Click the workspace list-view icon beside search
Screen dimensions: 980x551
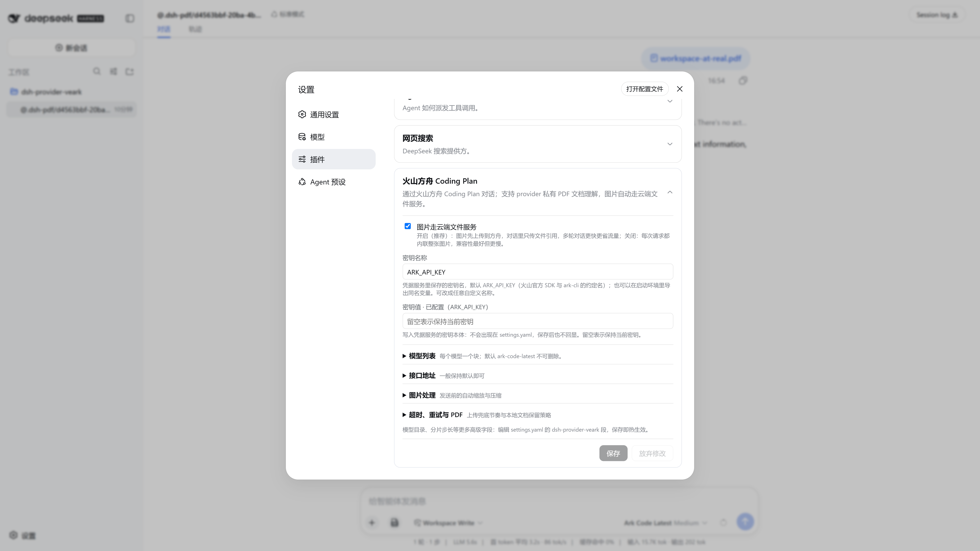click(113, 71)
